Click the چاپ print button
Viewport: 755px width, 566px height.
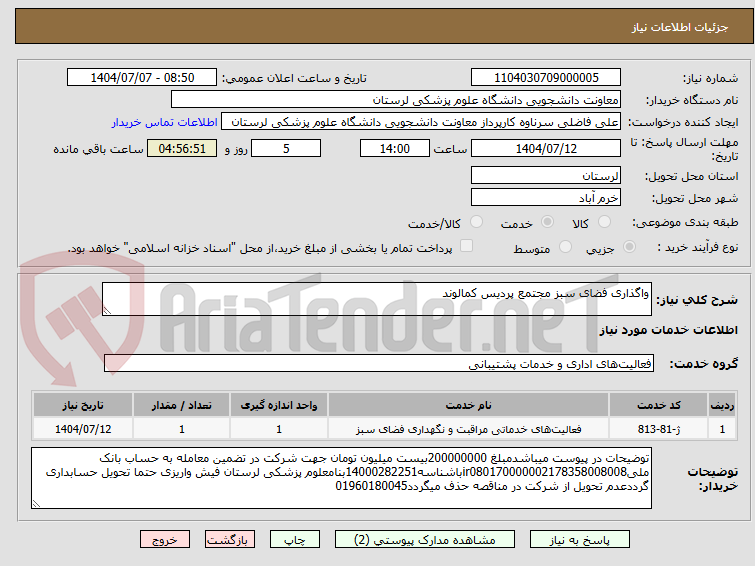tap(295, 540)
